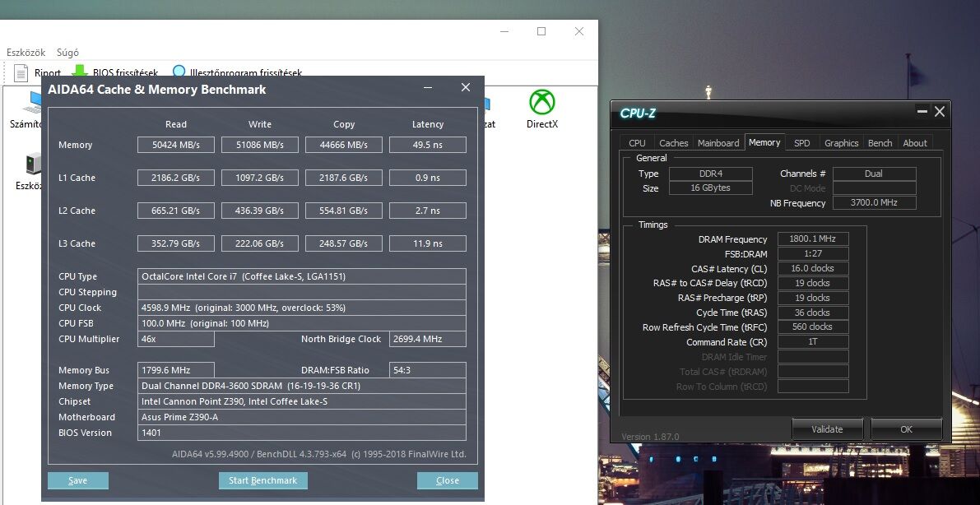Click Command Rate value 1T
980x505 pixels.
point(813,342)
